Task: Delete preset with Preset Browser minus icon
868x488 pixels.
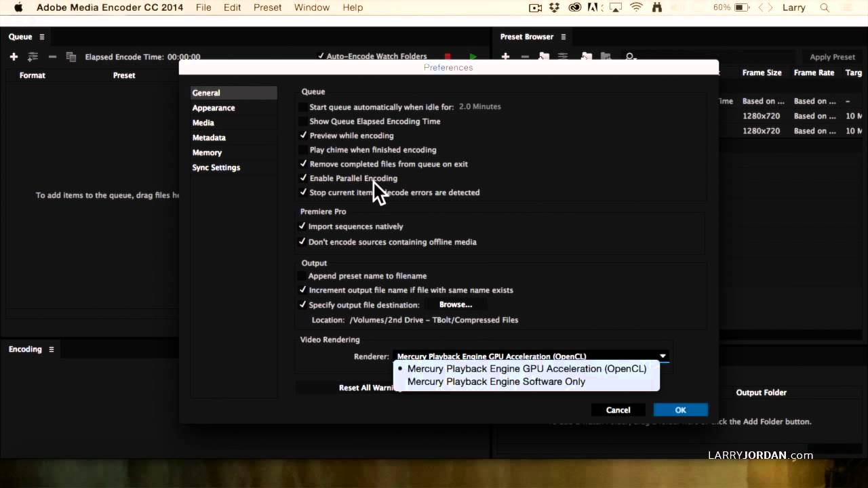Action: (x=524, y=57)
